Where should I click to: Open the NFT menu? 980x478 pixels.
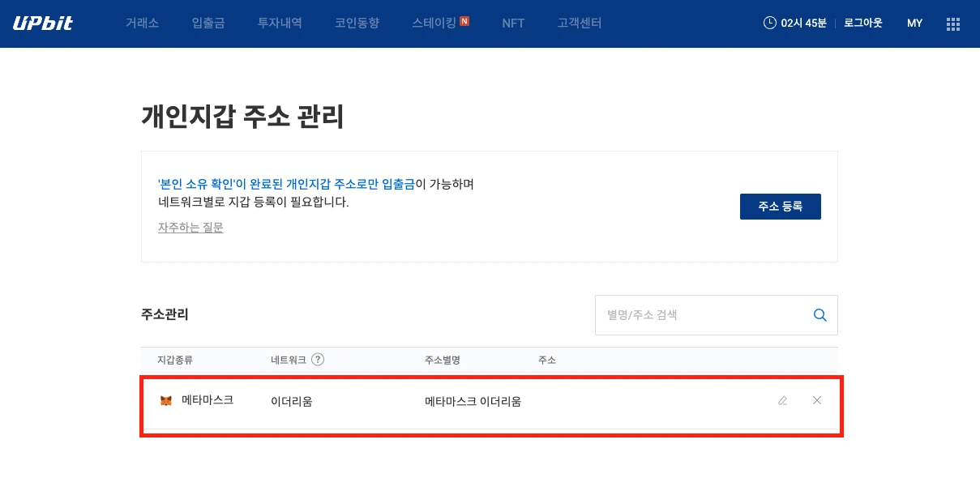point(513,23)
